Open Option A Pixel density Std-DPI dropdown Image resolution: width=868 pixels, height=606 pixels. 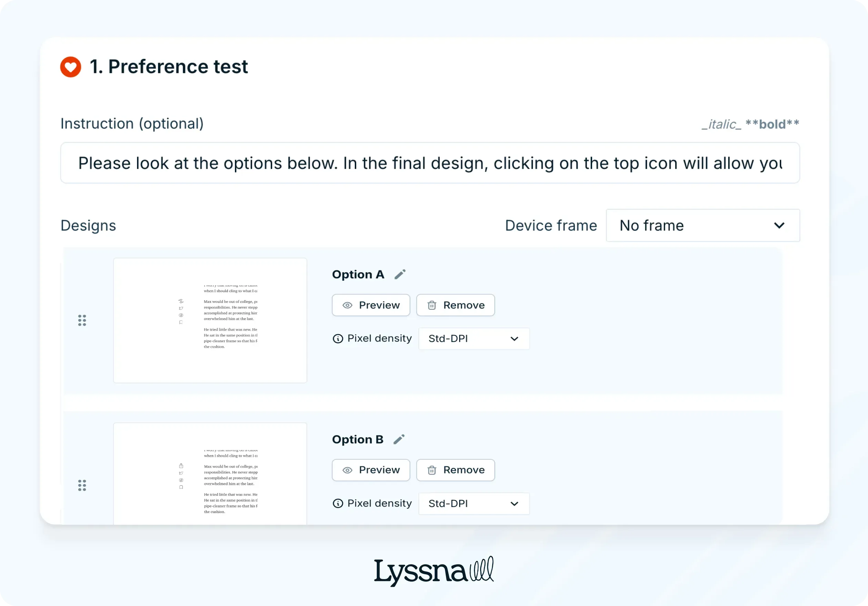[474, 338]
